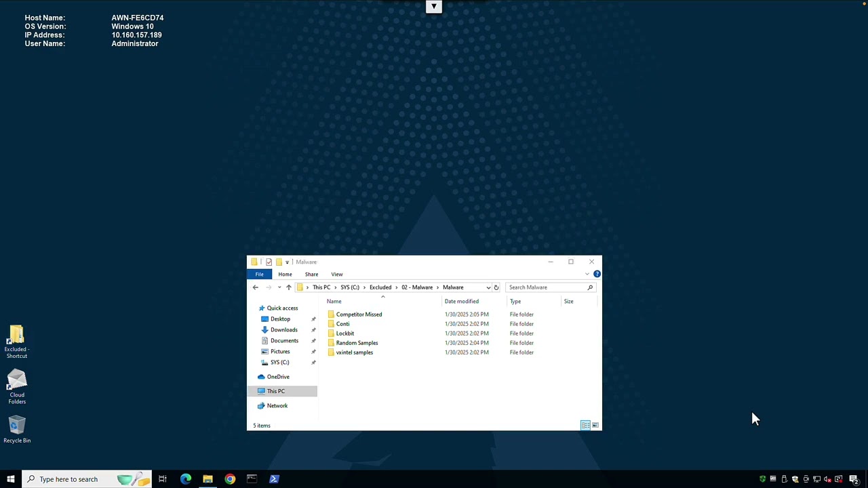Click the muted volume tray icon

(x=827, y=479)
